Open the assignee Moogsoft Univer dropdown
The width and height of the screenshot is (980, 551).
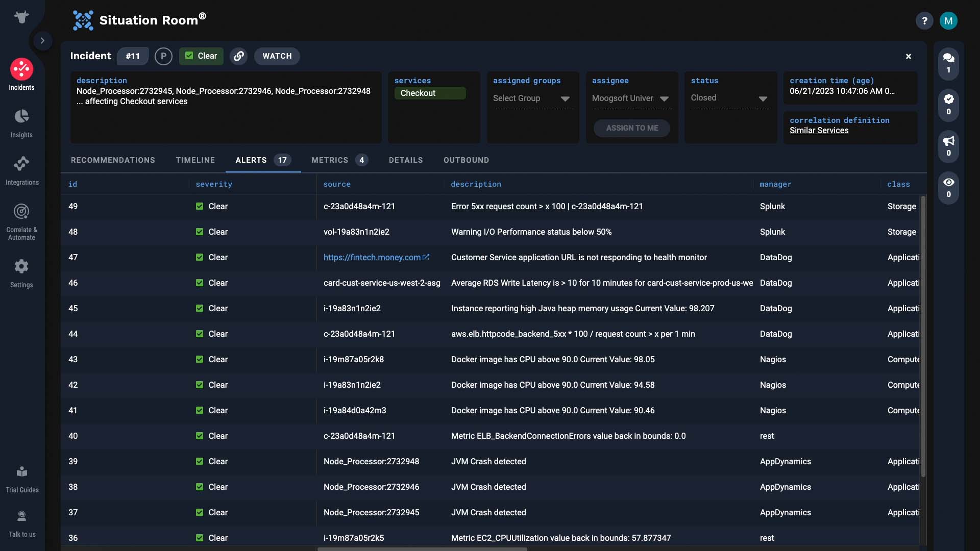630,98
